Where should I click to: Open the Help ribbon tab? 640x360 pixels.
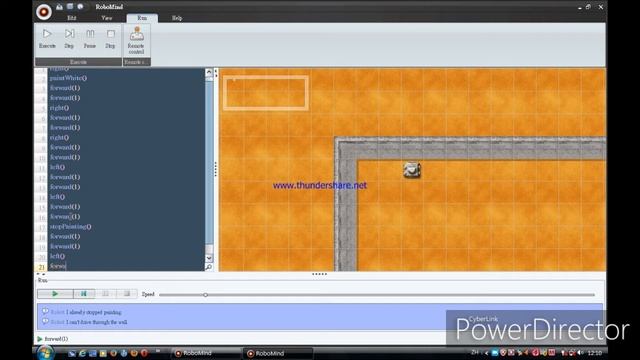pyautogui.click(x=177, y=18)
